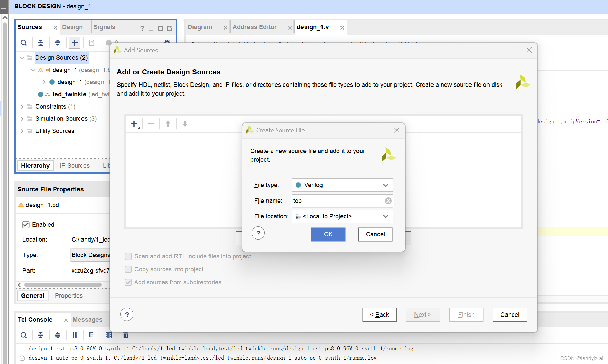Screen dimensions: 608x364
Task: Expand the nested design_1 block design node
Action: 44,82
